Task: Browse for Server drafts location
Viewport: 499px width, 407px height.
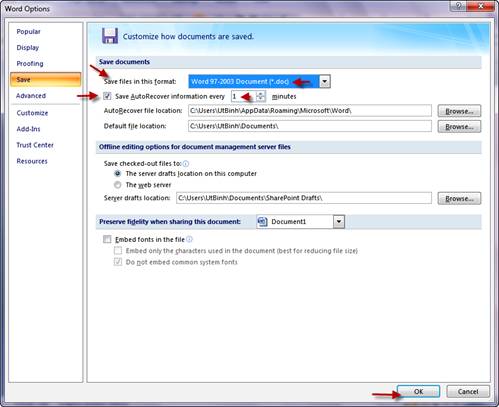Action: [x=459, y=198]
